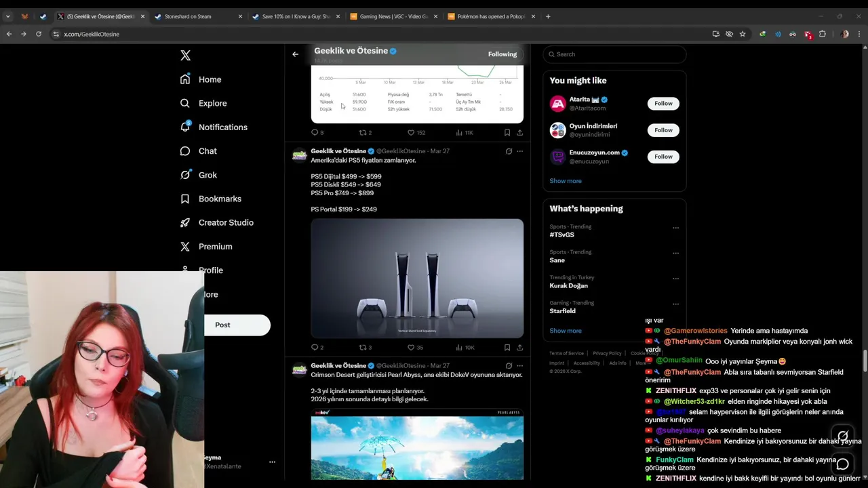
Task: Open the Sane trending topic
Action: (557, 260)
